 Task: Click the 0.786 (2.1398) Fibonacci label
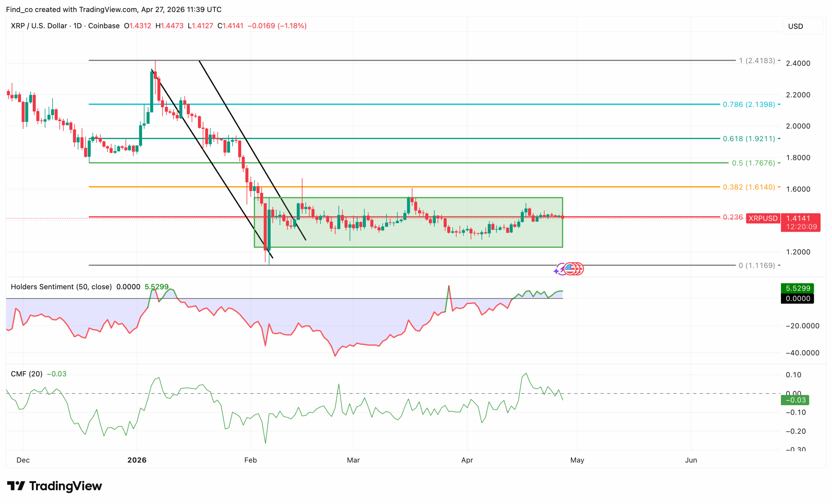[748, 104]
